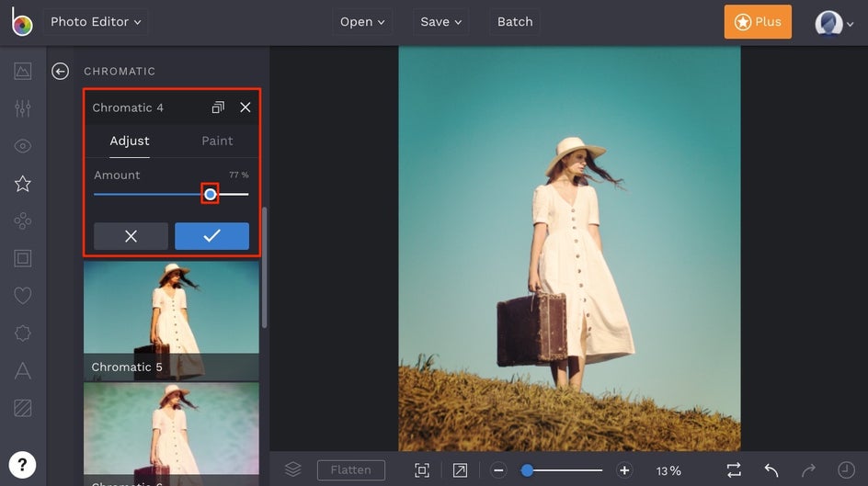Expand the Photo Editor dropdown

[x=96, y=22]
